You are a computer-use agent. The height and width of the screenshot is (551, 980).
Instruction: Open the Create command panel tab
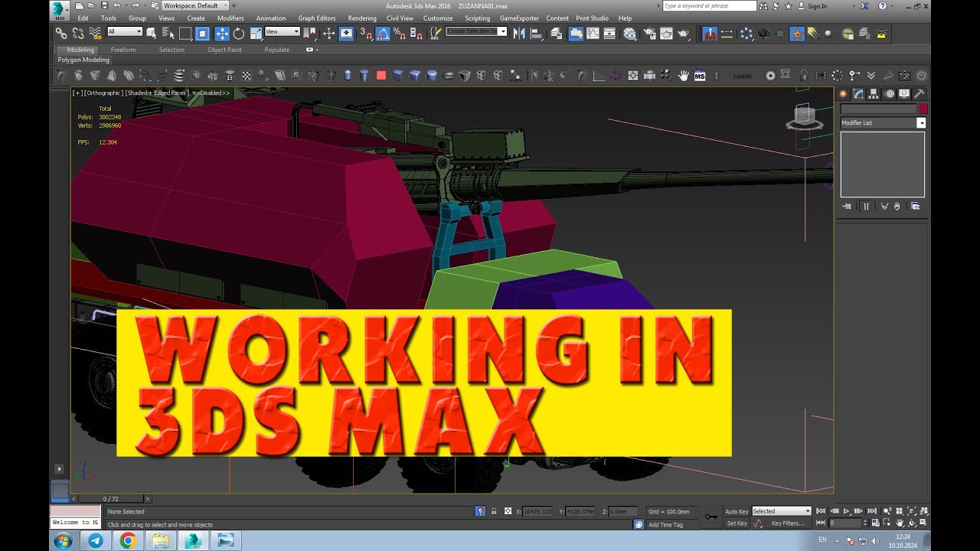(843, 94)
